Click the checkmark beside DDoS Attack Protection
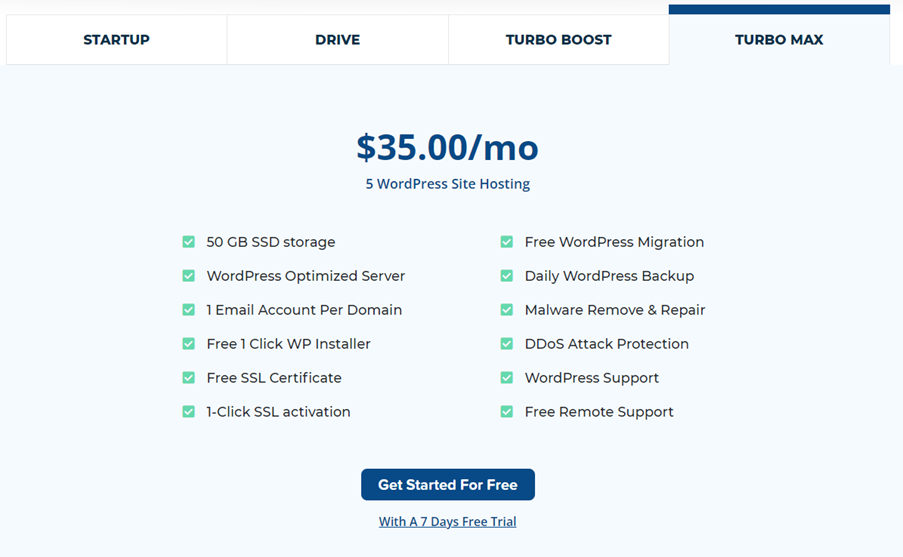Viewport: 903px width, 557px height. tap(507, 344)
